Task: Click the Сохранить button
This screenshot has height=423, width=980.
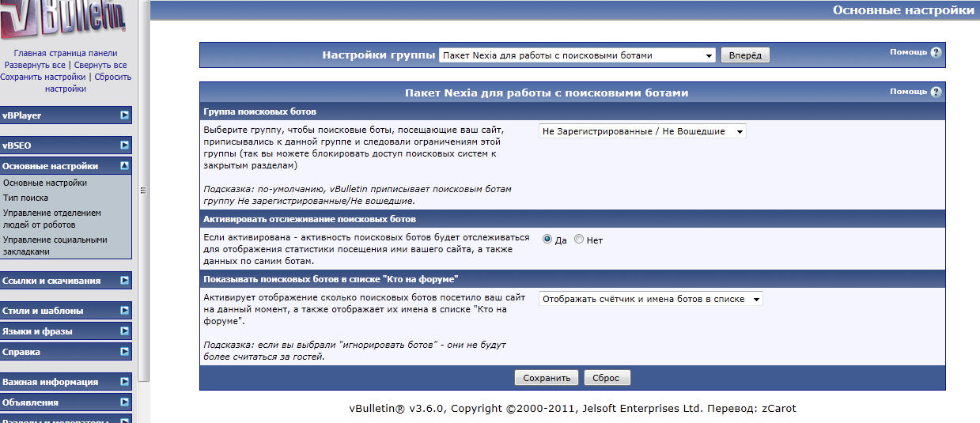Action: click(x=547, y=378)
